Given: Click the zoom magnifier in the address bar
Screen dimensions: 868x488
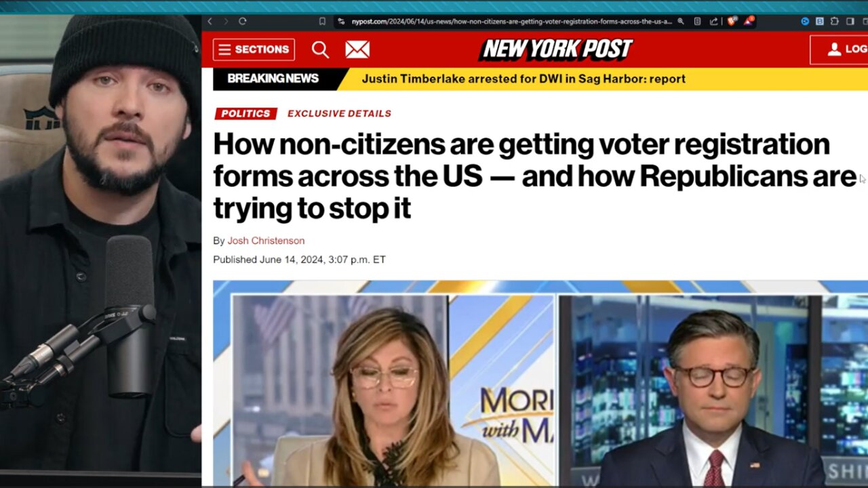Looking at the screenshot, I should 680,22.
